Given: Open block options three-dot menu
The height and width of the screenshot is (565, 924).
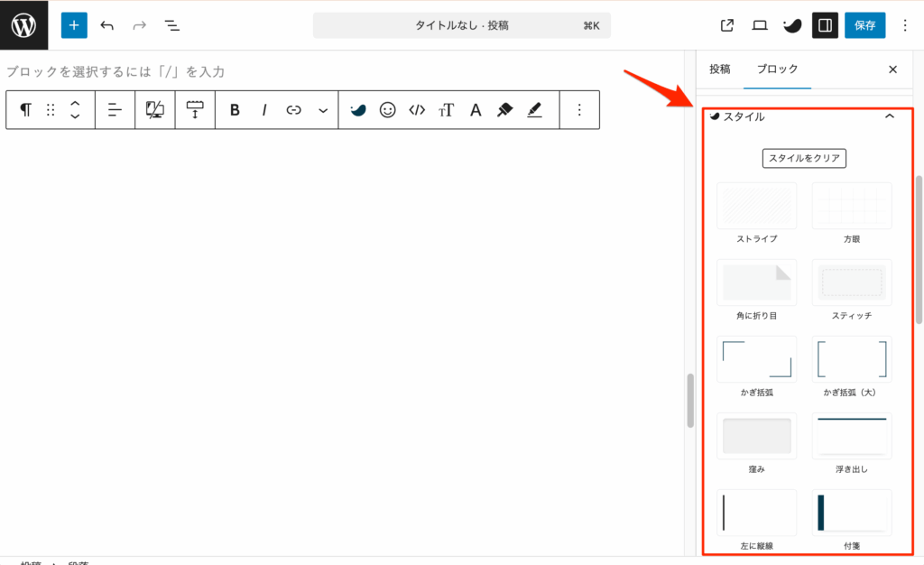Looking at the screenshot, I should click(579, 110).
